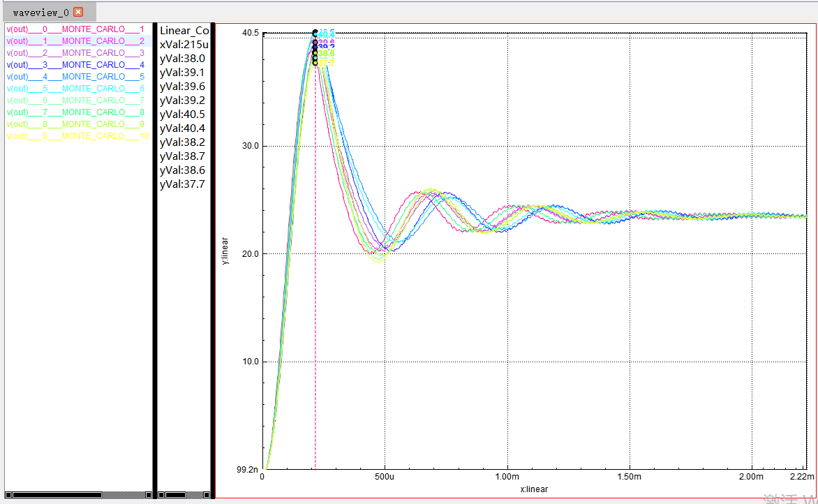The height and width of the screenshot is (504, 818).
Task: Click the xVal:215u cursor readout
Action: [184, 45]
